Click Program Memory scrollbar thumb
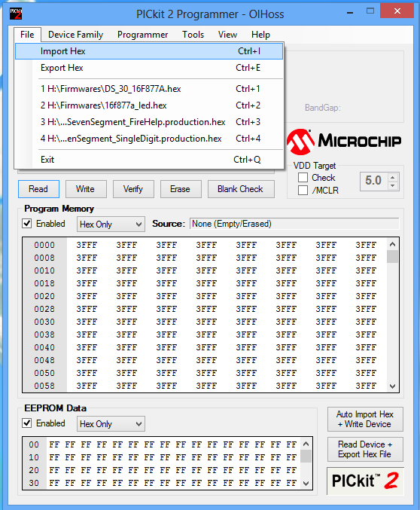420x510 pixels. pyautogui.click(x=392, y=256)
